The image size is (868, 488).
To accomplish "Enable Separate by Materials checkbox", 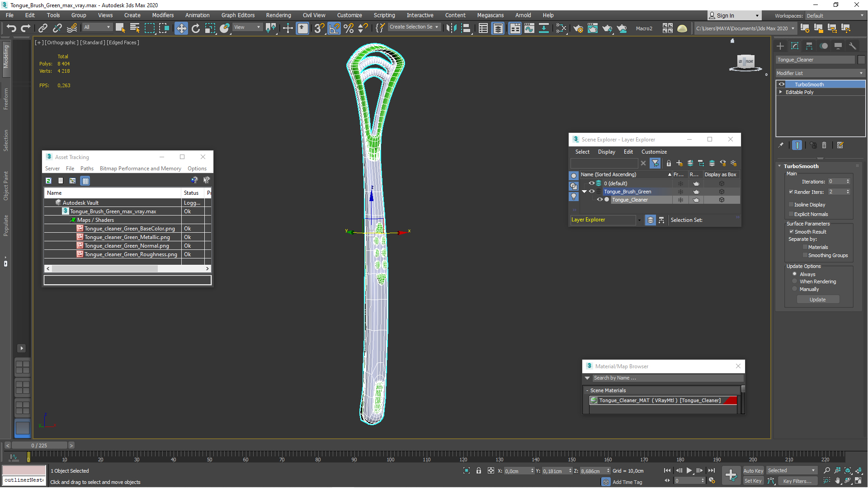I will click(x=805, y=247).
